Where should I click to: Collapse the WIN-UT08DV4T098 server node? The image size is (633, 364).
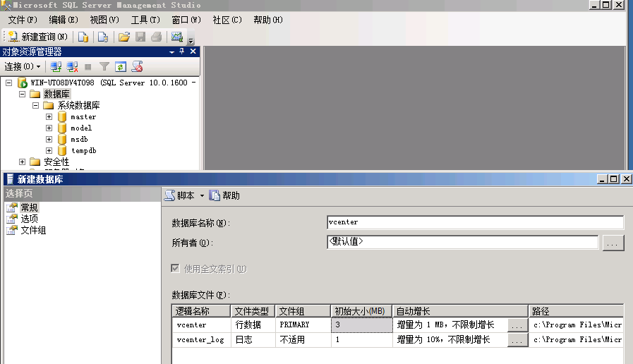[9, 83]
